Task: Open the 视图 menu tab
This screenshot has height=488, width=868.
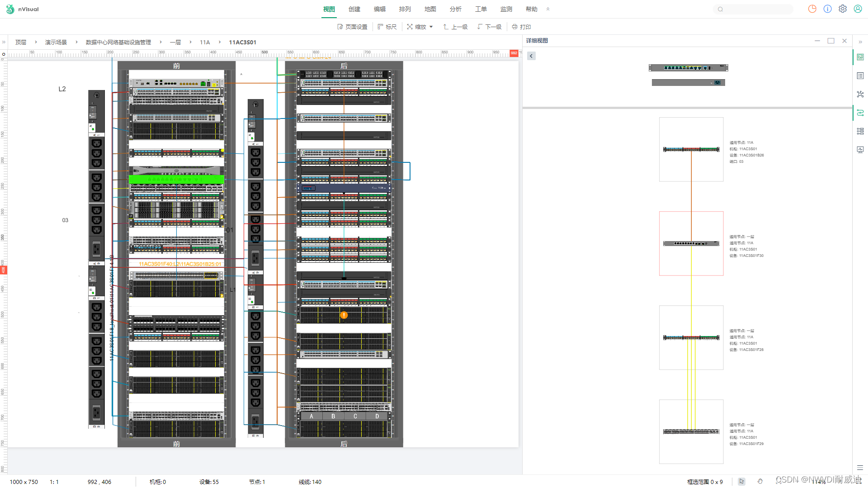Action: tap(329, 9)
